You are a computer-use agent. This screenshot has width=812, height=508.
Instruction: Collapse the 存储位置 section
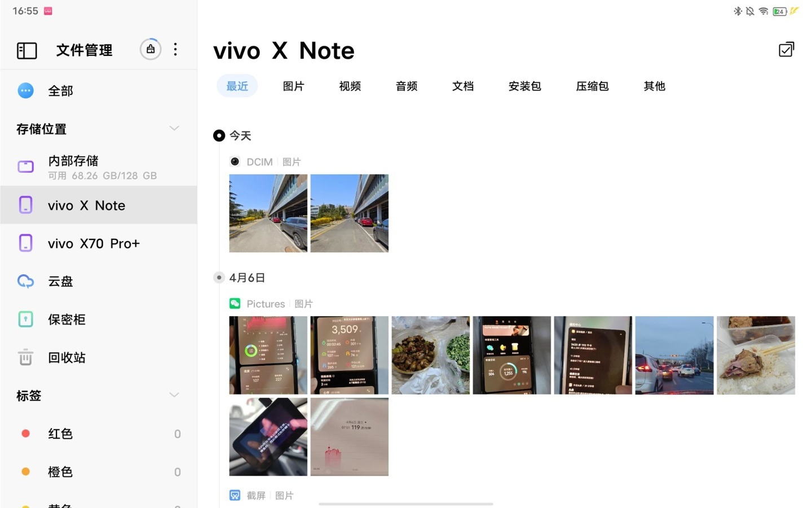coord(174,129)
